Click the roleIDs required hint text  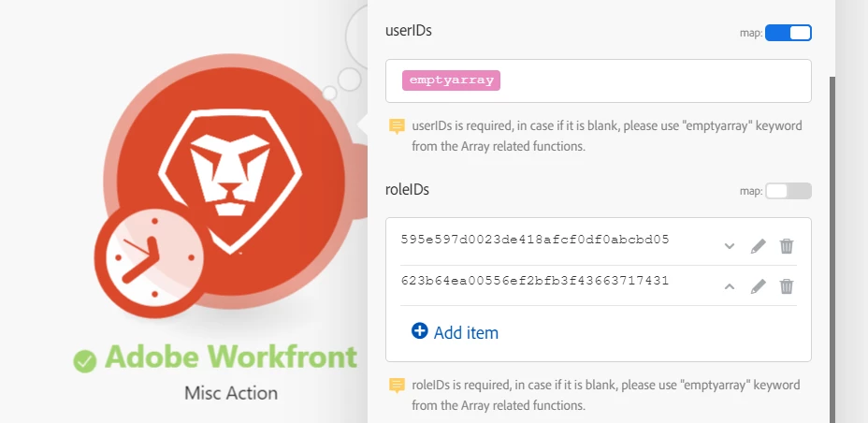pyautogui.click(x=605, y=395)
